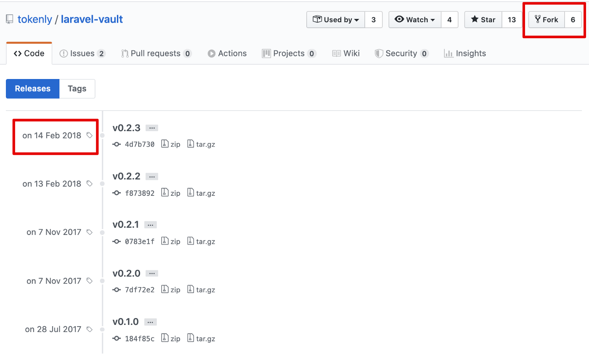The width and height of the screenshot is (589, 364).
Task: Download tar.gz for v0.2.2
Action: [x=202, y=193]
